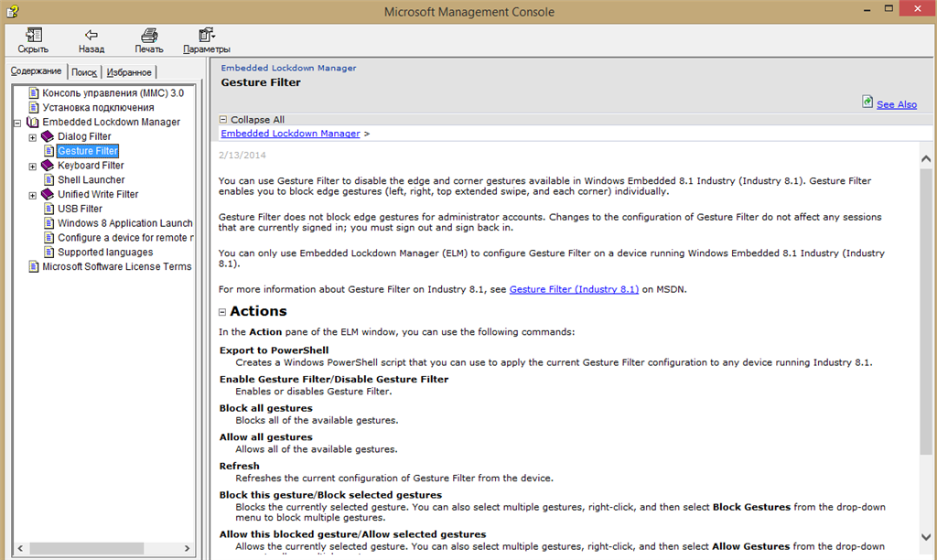Expand the Keyboard Filter node
The height and width of the screenshot is (560, 937).
click(32, 167)
